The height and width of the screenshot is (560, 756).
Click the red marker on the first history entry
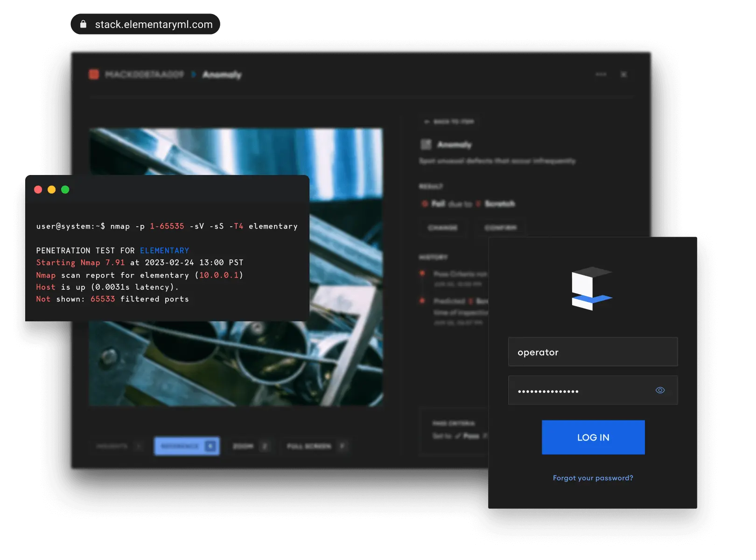point(423,274)
